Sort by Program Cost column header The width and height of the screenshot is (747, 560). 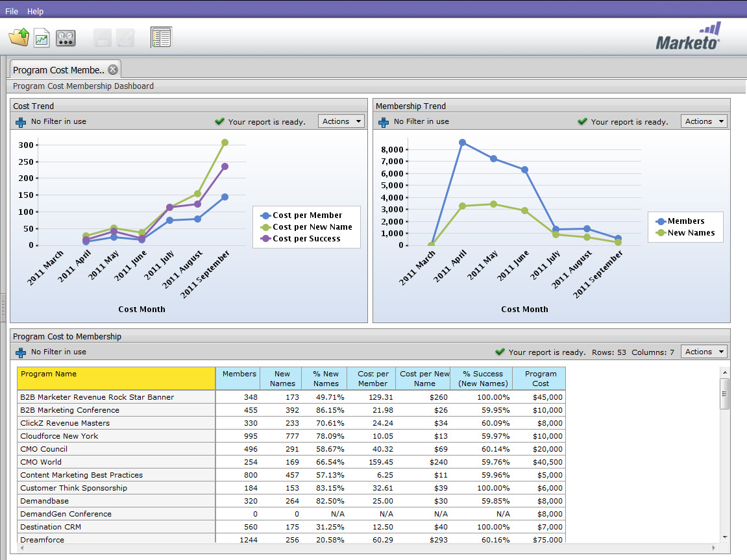[539, 378]
